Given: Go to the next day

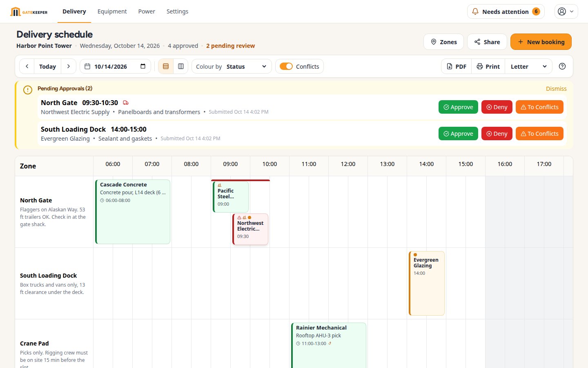Looking at the screenshot, I should (x=68, y=66).
